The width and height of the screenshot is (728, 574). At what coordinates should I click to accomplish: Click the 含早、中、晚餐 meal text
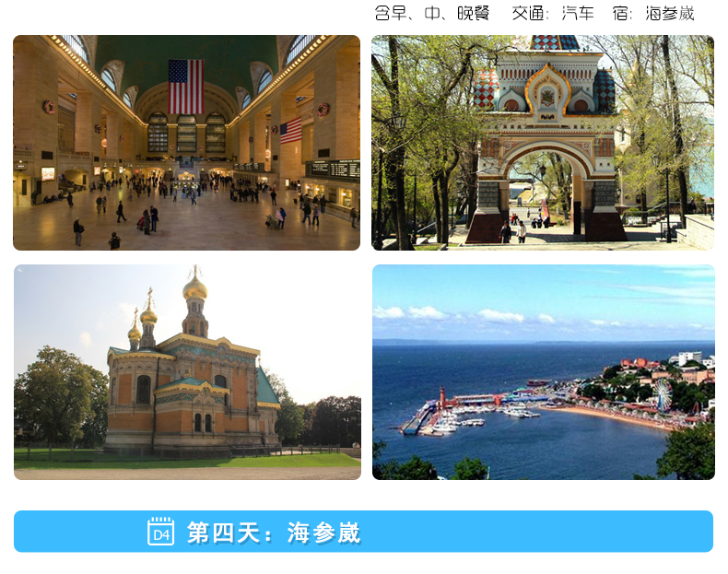(432, 14)
